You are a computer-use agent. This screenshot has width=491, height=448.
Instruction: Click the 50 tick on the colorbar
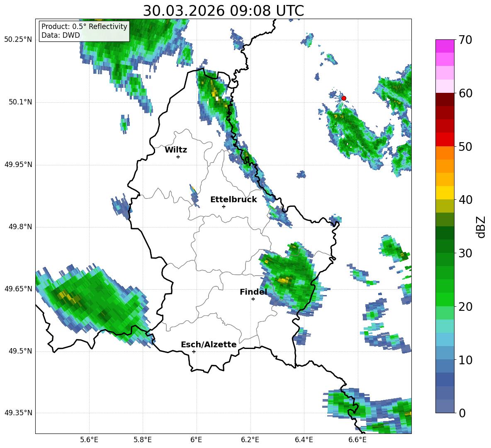click(465, 147)
